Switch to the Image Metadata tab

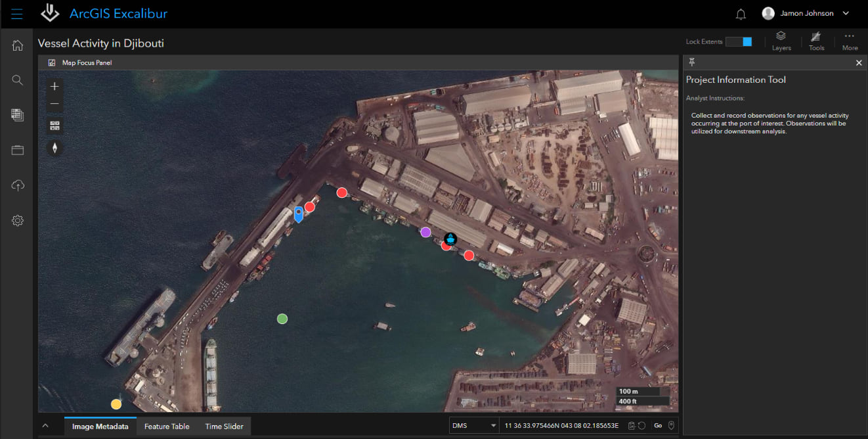click(x=100, y=427)
